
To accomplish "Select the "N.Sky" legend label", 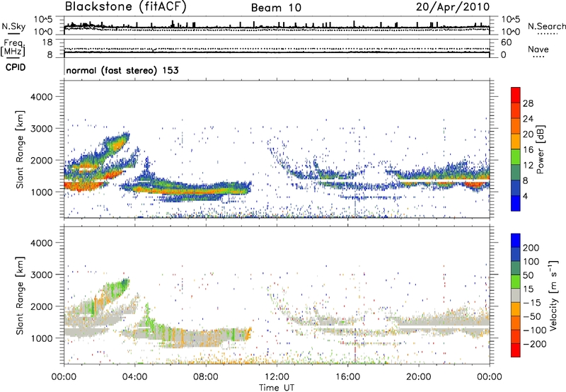I will 13,26.
